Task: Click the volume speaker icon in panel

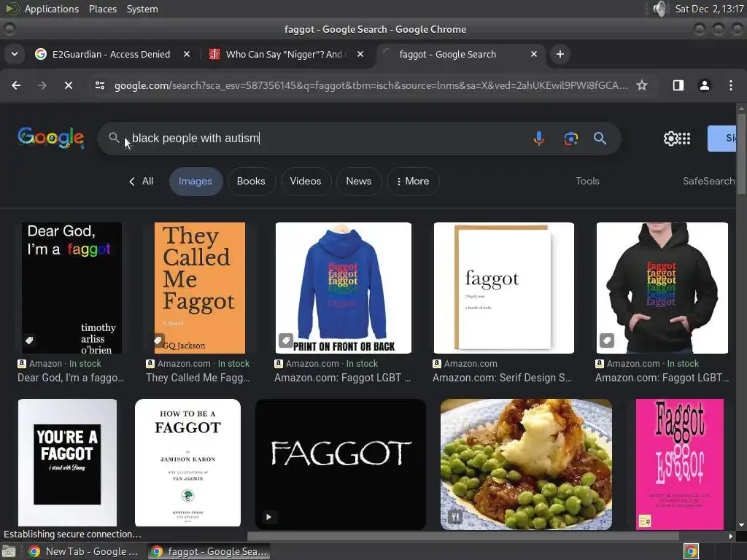Action: coord(659,9)
